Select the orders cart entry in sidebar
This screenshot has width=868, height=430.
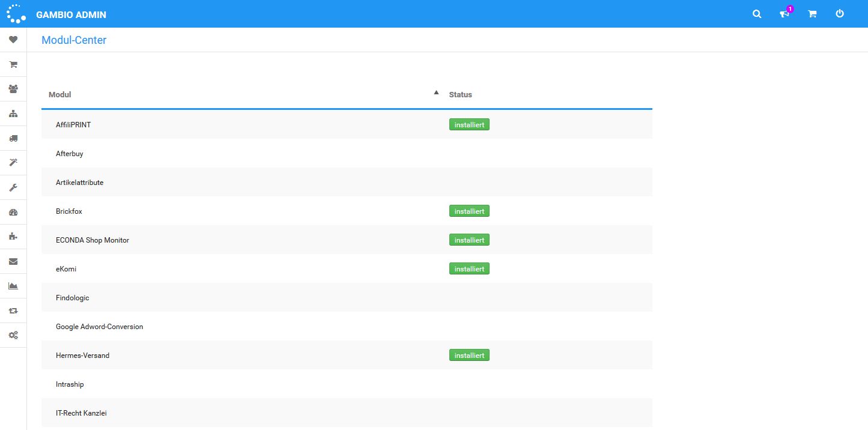[x=13, y=64]
